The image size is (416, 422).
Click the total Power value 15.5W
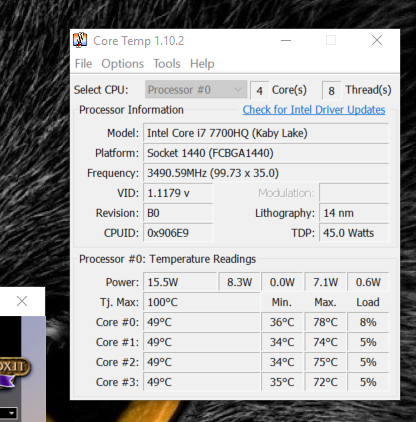point(180,282)
